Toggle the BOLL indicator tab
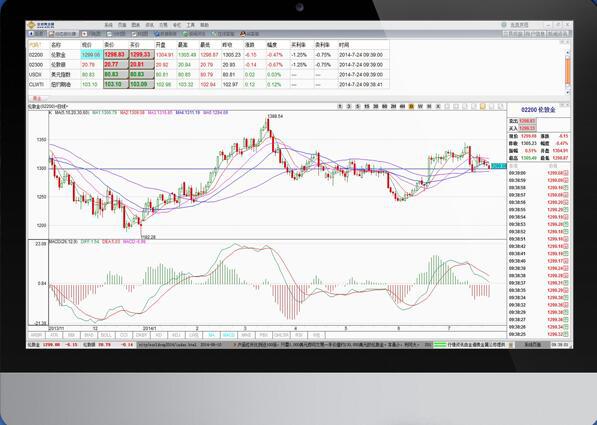 [x=106, y=335]
